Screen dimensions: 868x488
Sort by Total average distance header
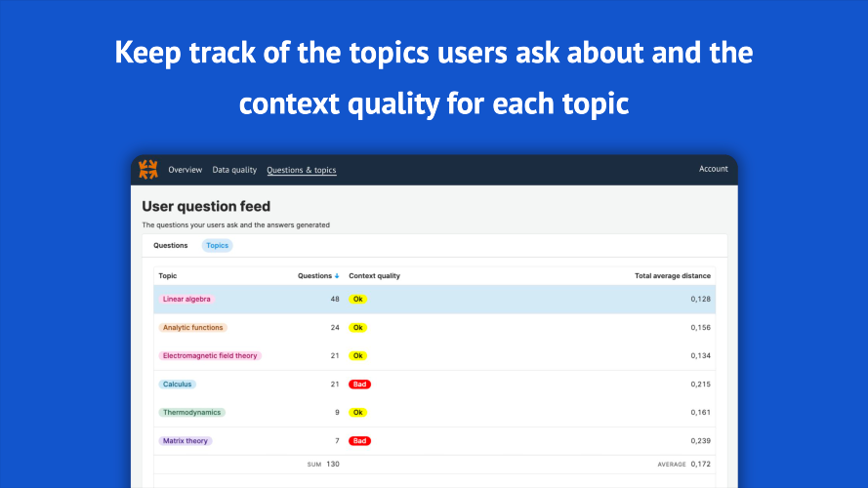(673, 276)
